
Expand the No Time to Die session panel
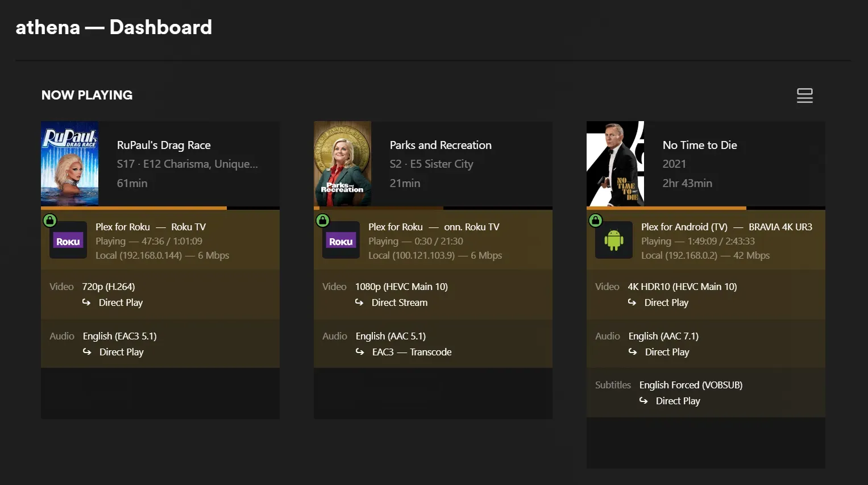[x=706, y=164]
